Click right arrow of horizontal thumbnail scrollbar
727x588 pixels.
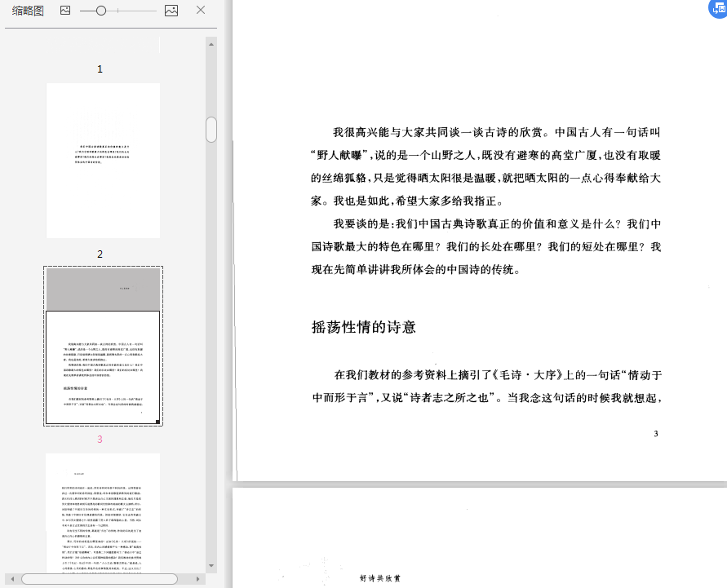click(x=197, y=579)
